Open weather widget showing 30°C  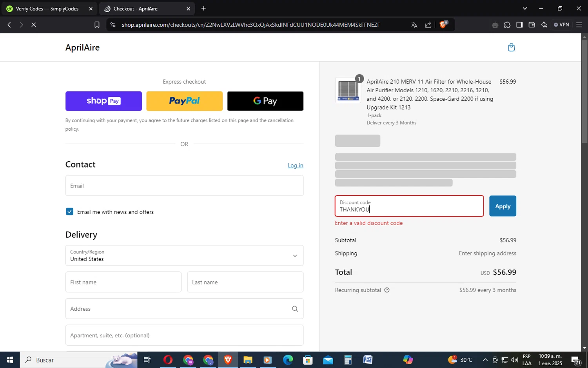461,360
